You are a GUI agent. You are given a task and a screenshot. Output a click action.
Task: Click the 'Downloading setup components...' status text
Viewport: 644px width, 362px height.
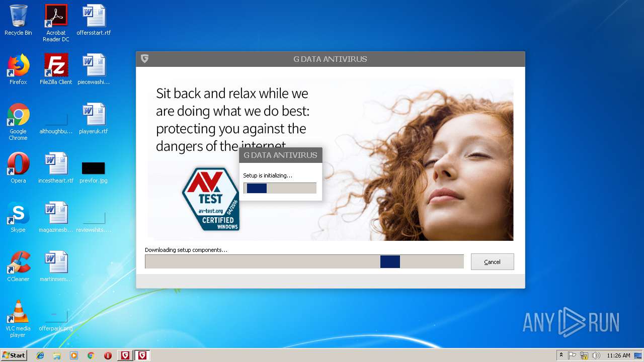tap(186, 250)
